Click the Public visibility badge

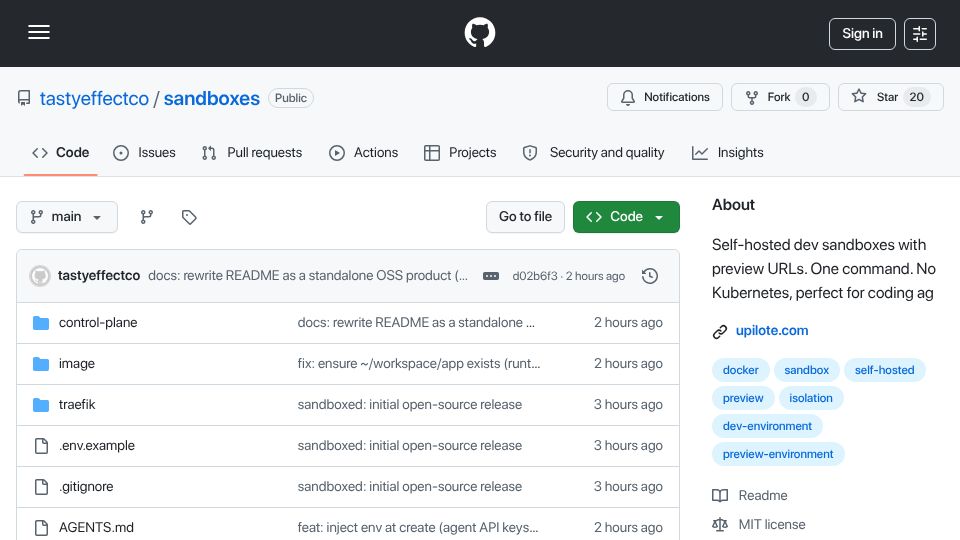291,98
